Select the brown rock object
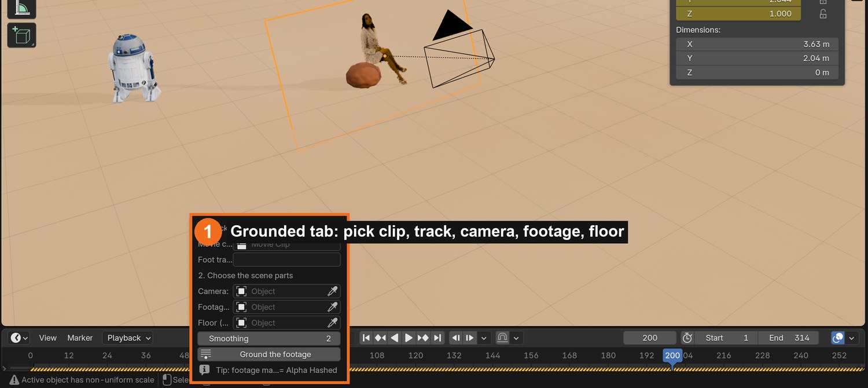 coord(363,75)
